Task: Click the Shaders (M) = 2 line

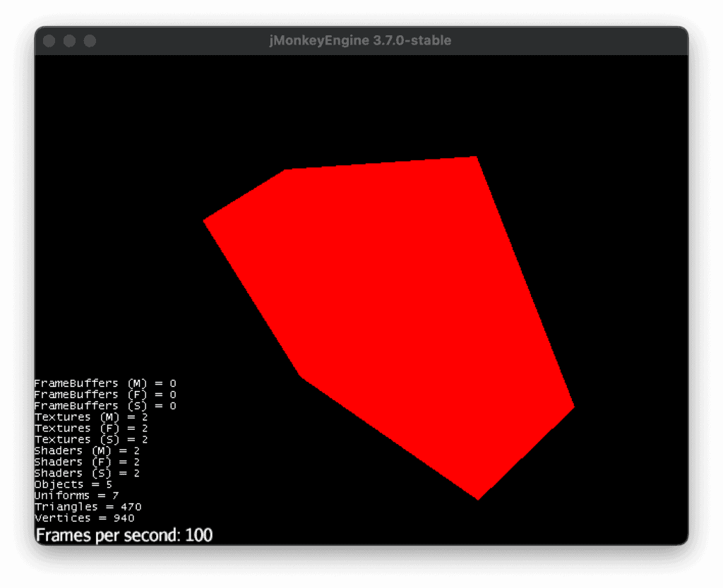Action: pyautogui.click(x=87, y=450)
